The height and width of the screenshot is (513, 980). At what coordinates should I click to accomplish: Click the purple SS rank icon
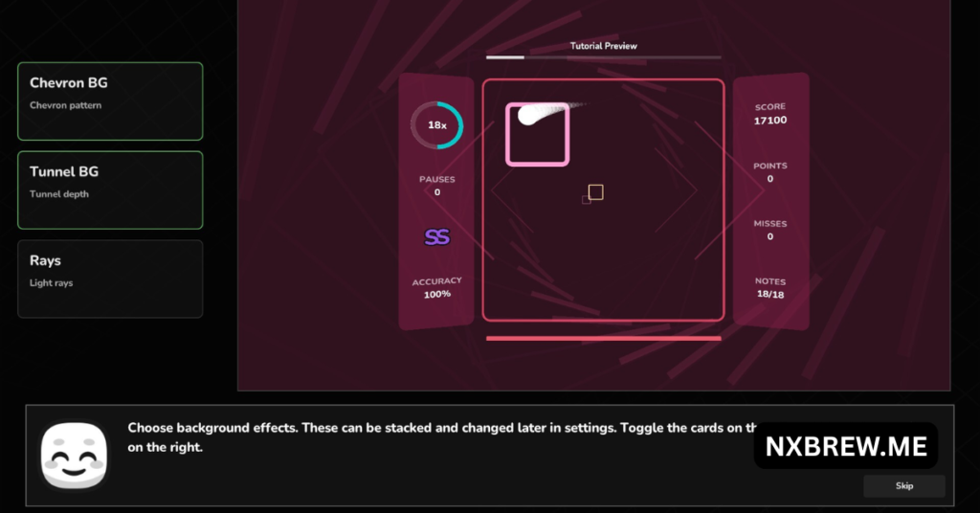tap(436, 237)
